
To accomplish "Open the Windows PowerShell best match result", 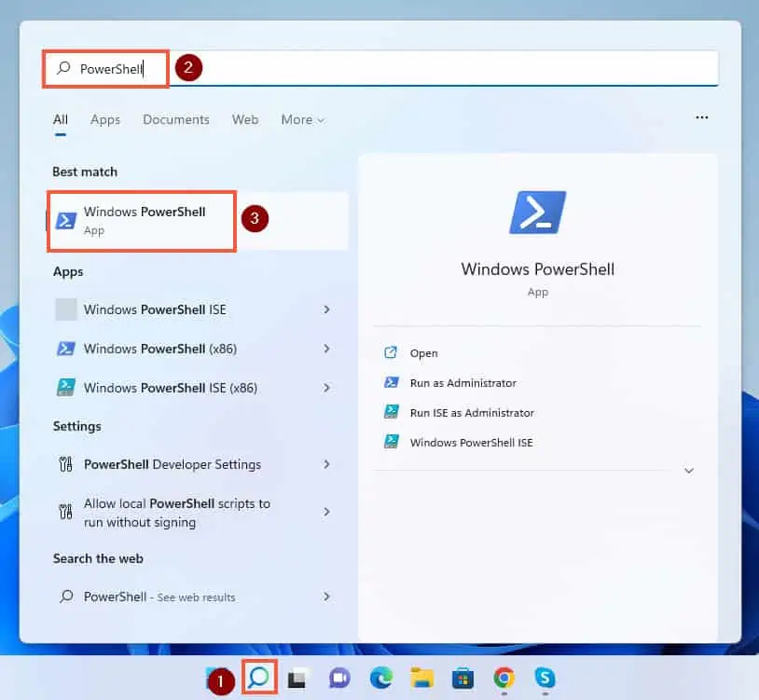I will [x=198, y=221].
